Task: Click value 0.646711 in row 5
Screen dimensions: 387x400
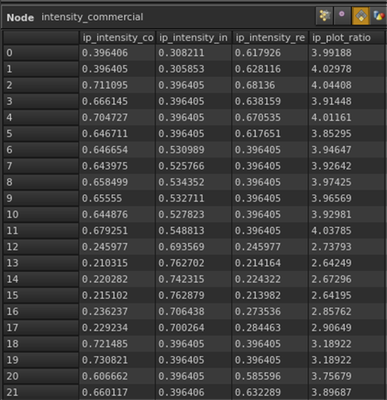Action: pos(105,134)
